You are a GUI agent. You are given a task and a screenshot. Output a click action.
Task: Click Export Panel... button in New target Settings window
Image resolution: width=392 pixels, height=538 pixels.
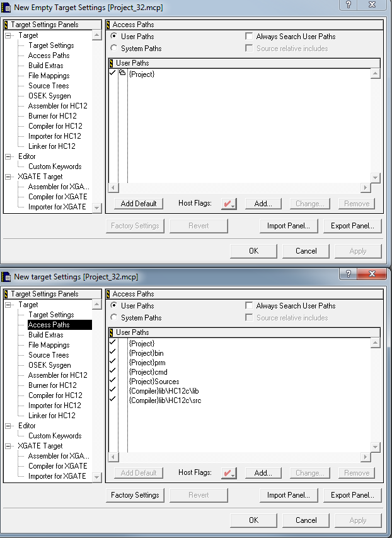pyautogui.click(x=352, y=495)
